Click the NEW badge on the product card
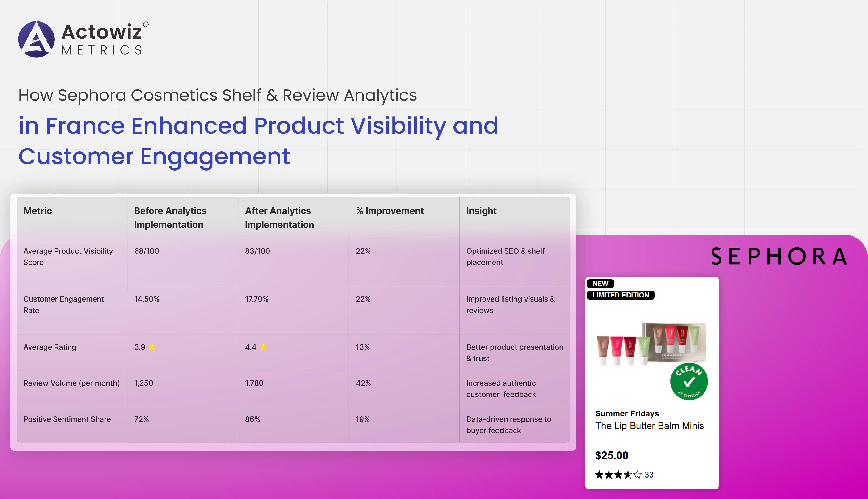Screen dimensions: 868x499 (600, 283)
